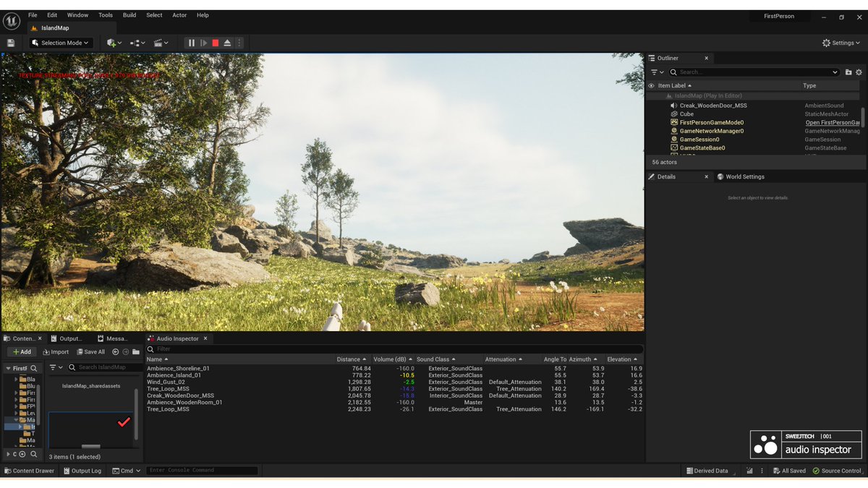Click the Content Browser path folder icon

click(136, 352)
